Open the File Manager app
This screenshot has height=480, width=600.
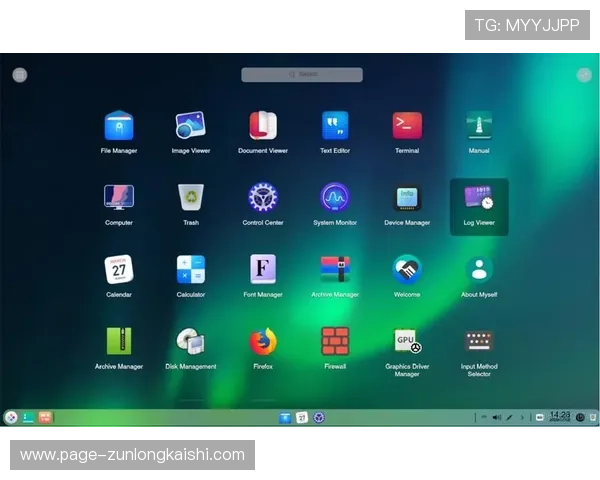(x=119, y=126)
